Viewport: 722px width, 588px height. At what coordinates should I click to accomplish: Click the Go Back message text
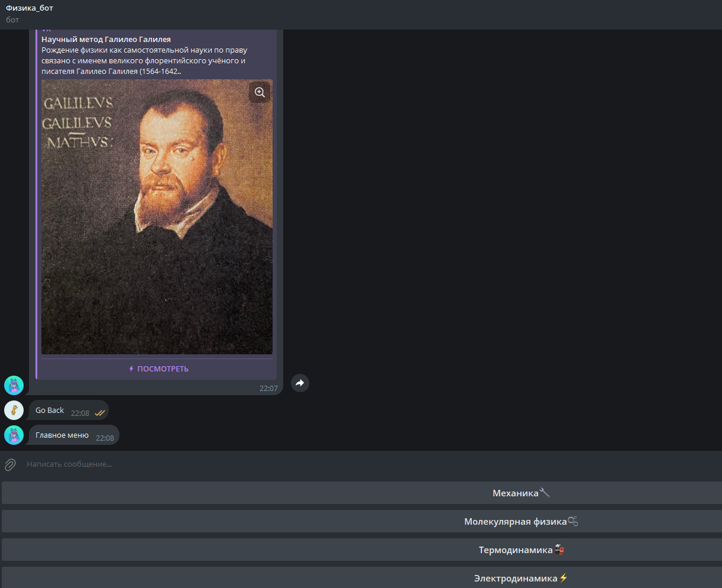(50, 410)
